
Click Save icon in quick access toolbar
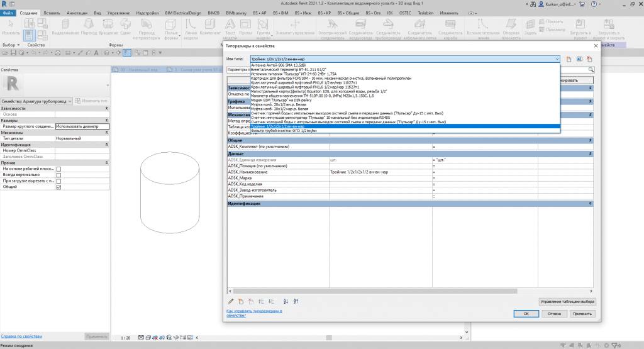tap(14, 53)
